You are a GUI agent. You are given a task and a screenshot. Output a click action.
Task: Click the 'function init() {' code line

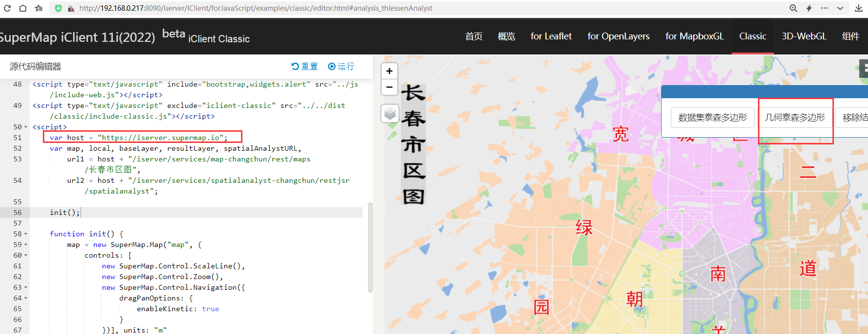coord(87,234)
